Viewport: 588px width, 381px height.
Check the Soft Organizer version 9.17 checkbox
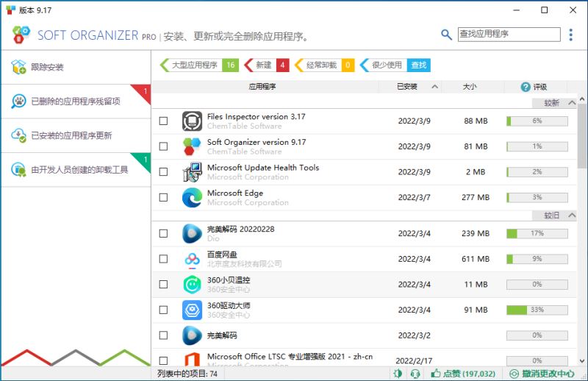pos(163,146)
